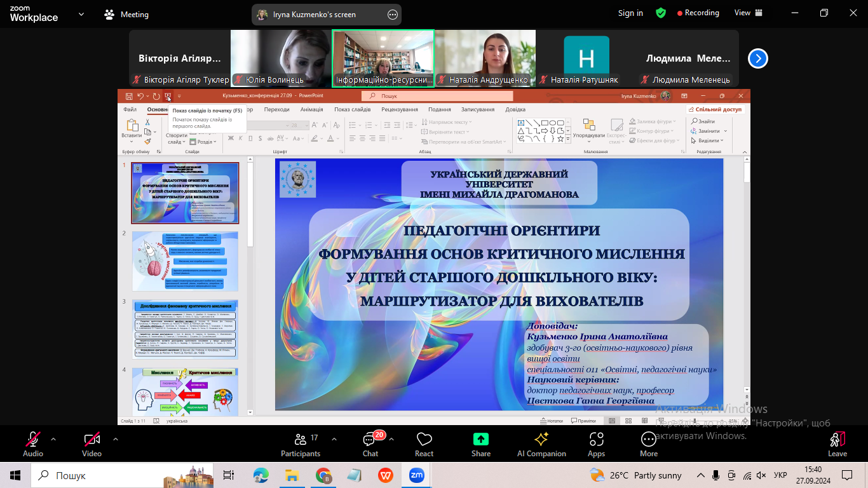Toggle italic (К) formatting
This screenshot has height=488, width=868.
[240, 138]
